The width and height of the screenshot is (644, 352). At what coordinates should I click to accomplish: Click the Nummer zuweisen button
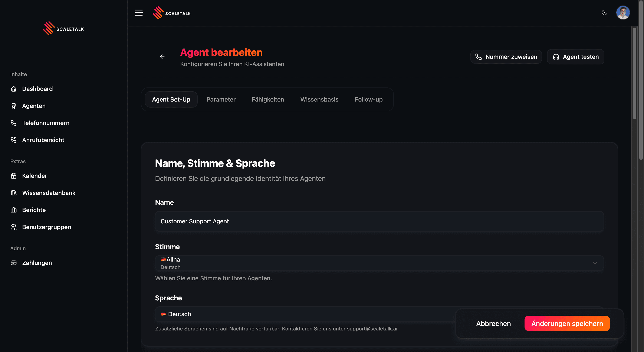coord(506,57)
